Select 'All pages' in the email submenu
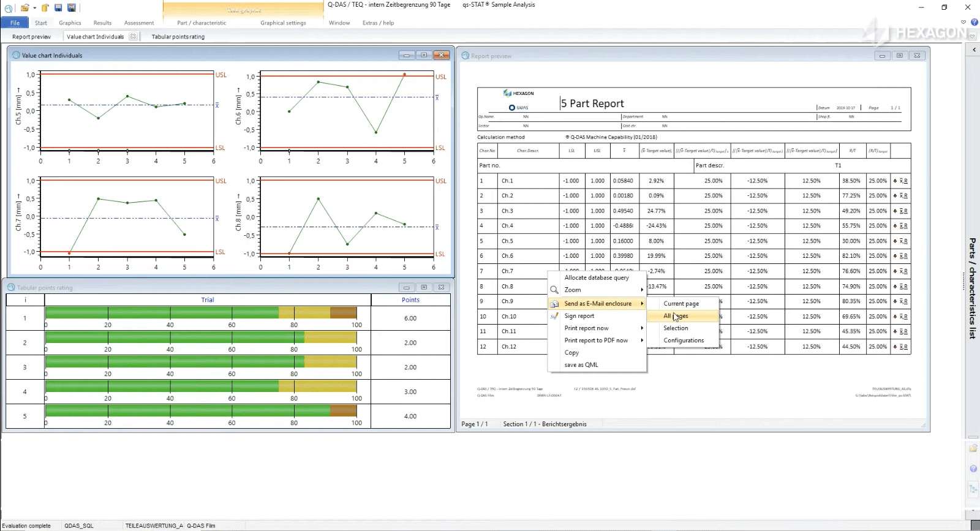Screen dimensions: 980x531 point(676,316)
